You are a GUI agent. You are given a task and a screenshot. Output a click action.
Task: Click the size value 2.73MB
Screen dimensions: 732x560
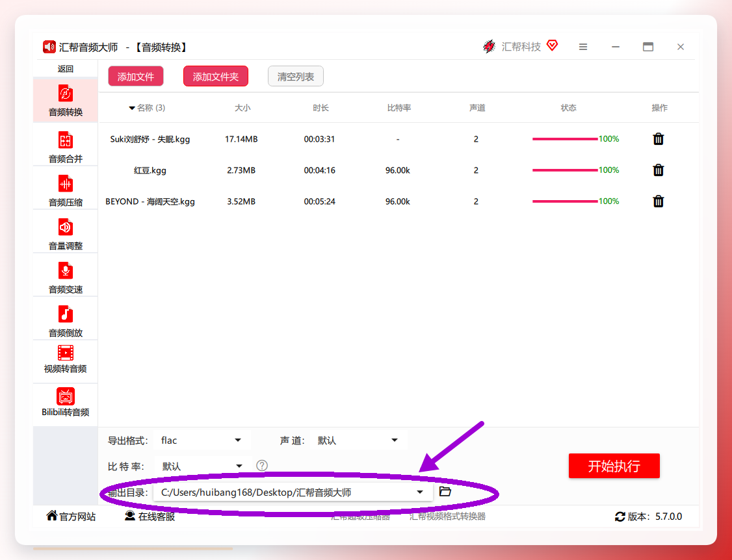point(241,170)
